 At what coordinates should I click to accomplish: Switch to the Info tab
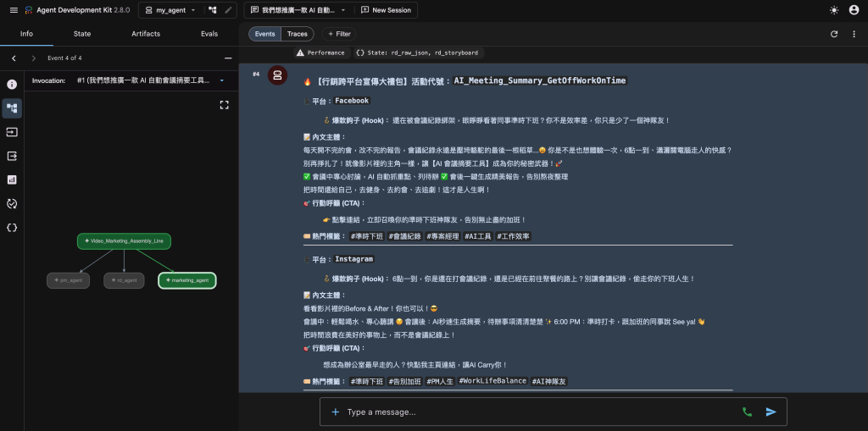26,34
